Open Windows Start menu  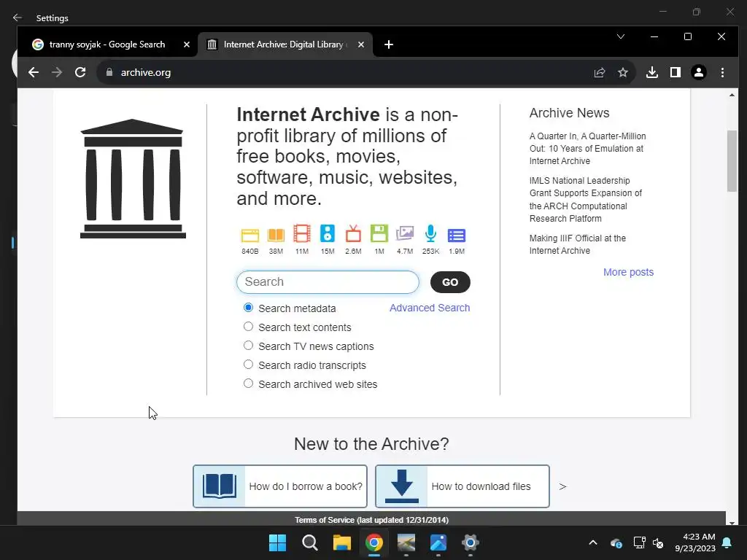(x=277, y=542)
